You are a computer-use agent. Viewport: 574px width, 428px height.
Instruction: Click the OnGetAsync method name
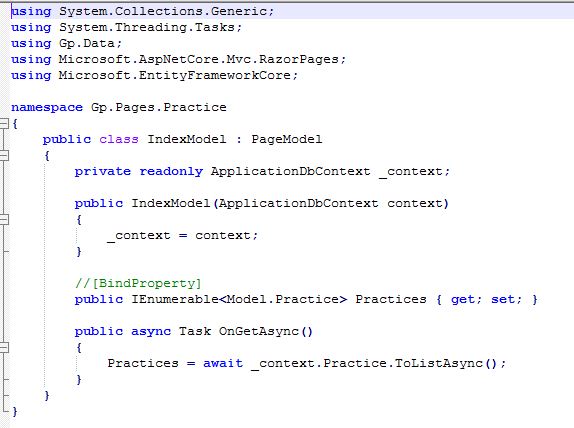(x=259, y=331)
